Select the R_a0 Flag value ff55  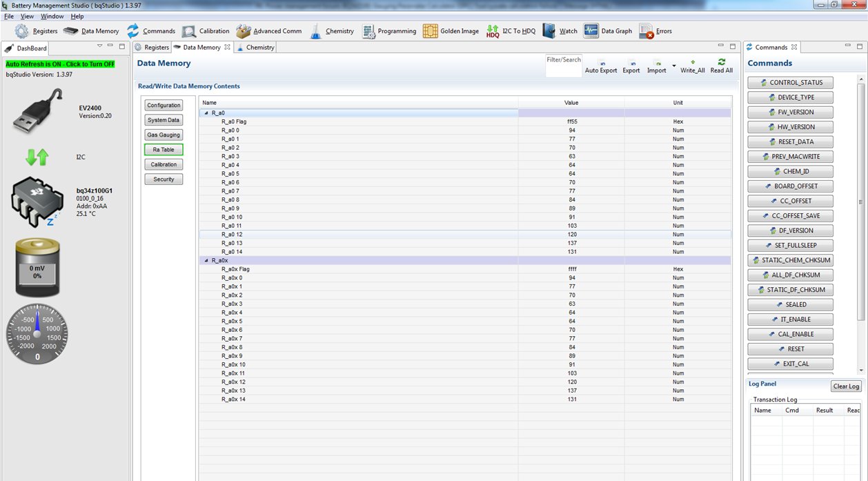(572, 121)
